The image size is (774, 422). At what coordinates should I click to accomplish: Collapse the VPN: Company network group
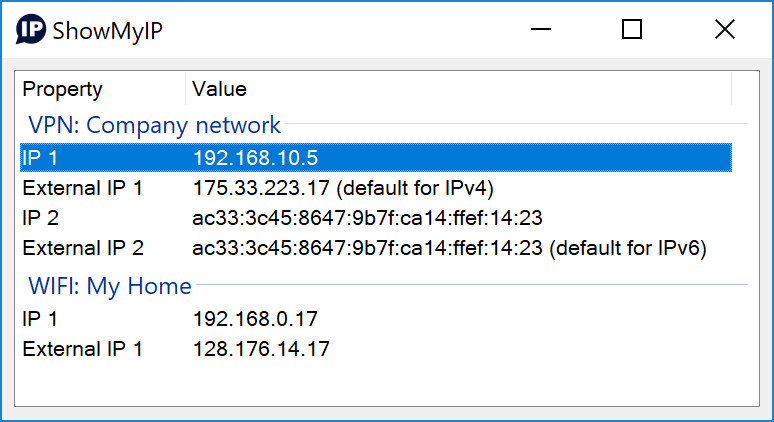[155, 125]
